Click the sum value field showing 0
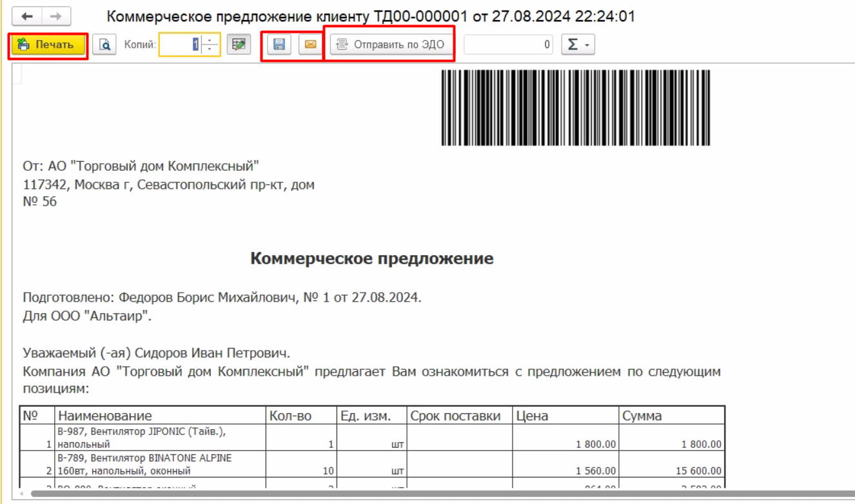 [x=508, y=45]
